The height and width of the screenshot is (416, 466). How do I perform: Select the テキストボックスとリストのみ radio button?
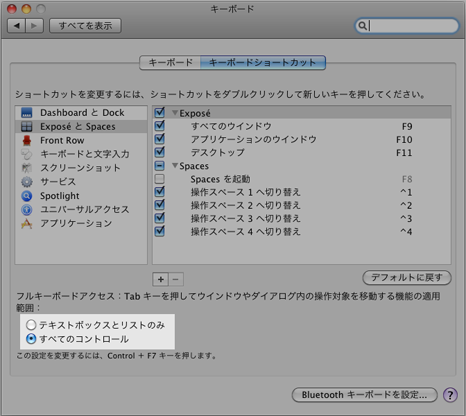point(31,325)
